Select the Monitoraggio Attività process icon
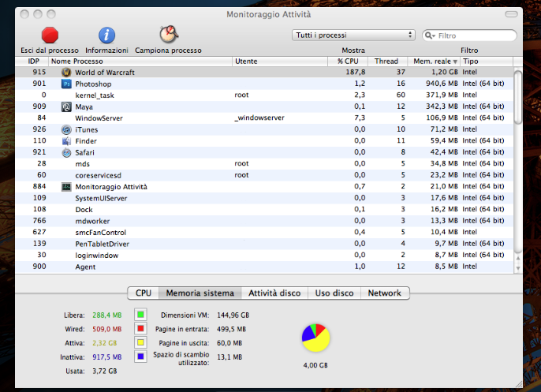541x392 pixels. [x=66, y=187]
